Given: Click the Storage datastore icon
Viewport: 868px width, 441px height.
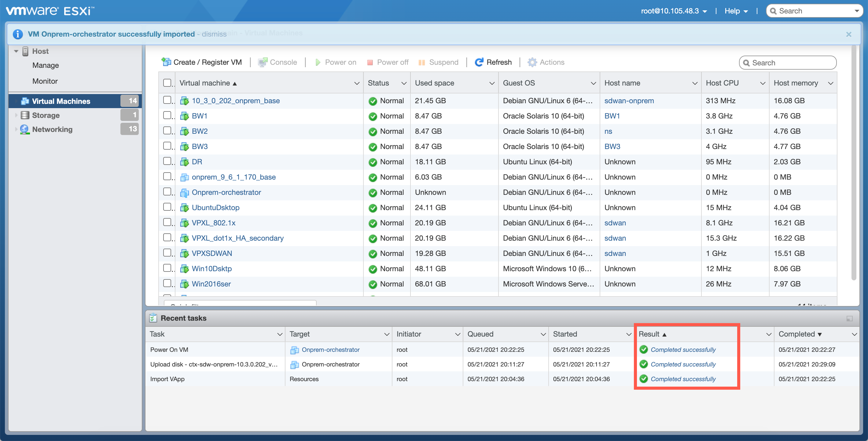Looking at the screenshot, I should tap(25, 115).
